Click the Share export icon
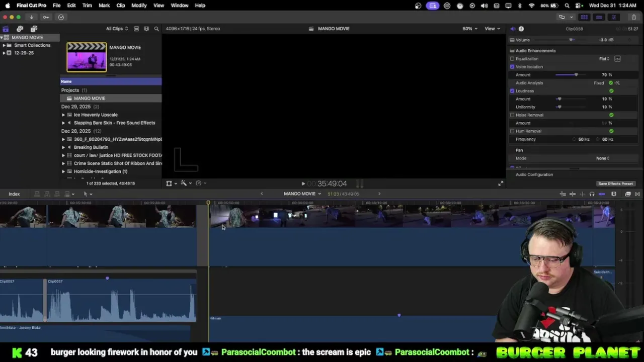The height and width of the screenshot is (362, 644). click(x=634, y=17)
